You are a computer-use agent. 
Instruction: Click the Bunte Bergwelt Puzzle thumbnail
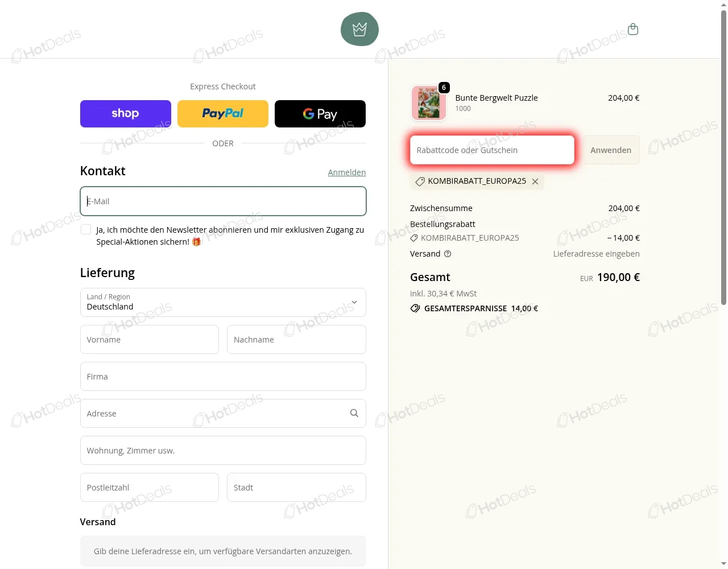pos(428,103)
